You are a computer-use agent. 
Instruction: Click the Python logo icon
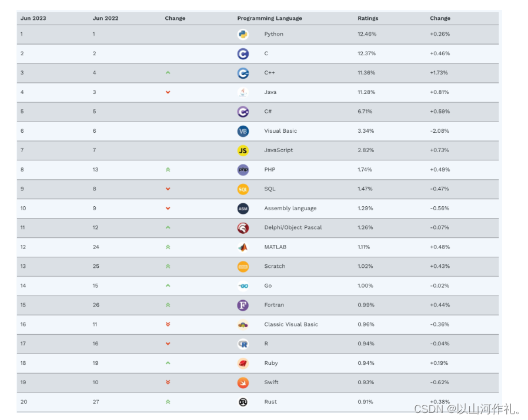pyautogui.click(x=243, y=34)
